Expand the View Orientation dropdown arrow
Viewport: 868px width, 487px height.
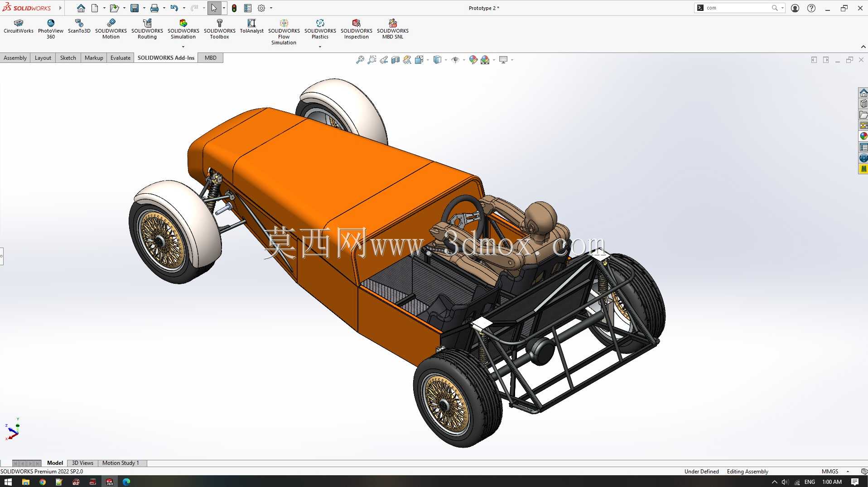428,60
